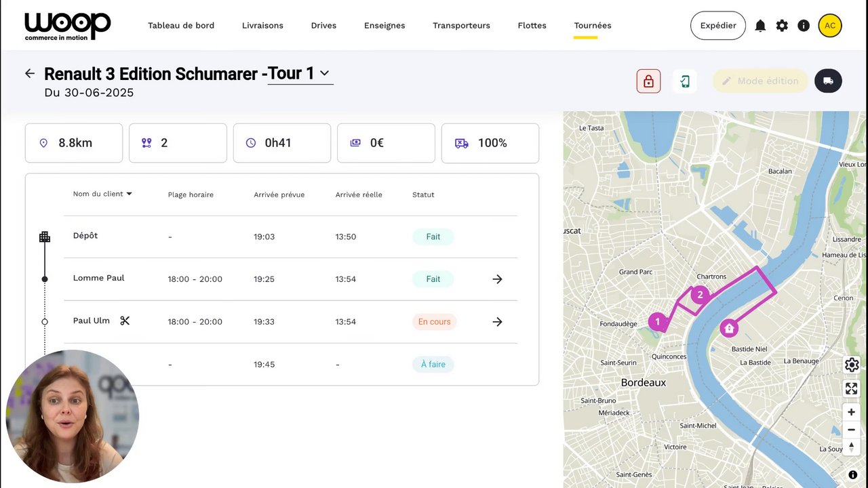This screenshot has width=868, height=488.
Task: Click the presenter webcam video bubble
Action: [73, 416]
